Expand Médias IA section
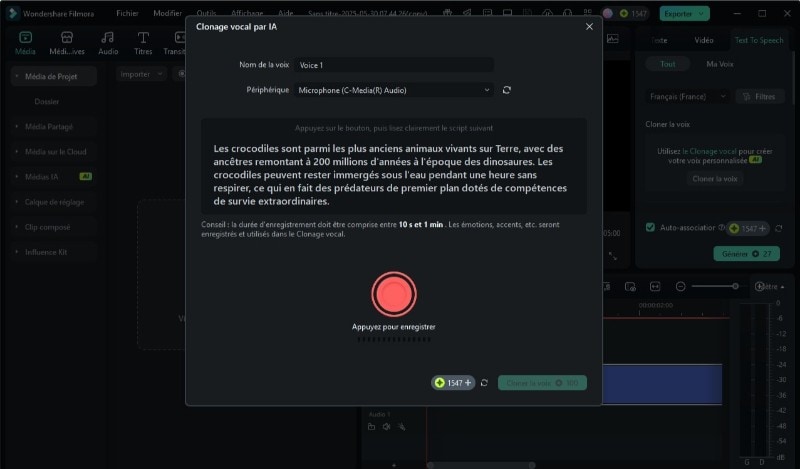The image size is (800, 469). 54,177
